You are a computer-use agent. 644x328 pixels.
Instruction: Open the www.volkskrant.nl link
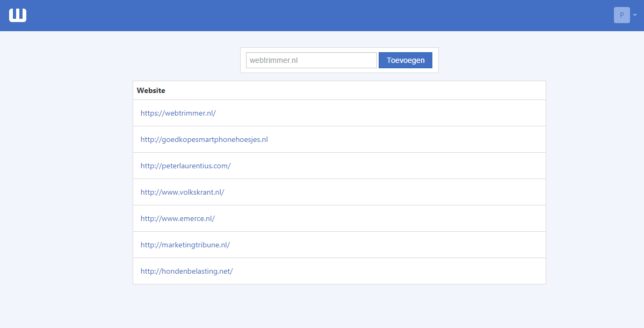coord(182,192)
